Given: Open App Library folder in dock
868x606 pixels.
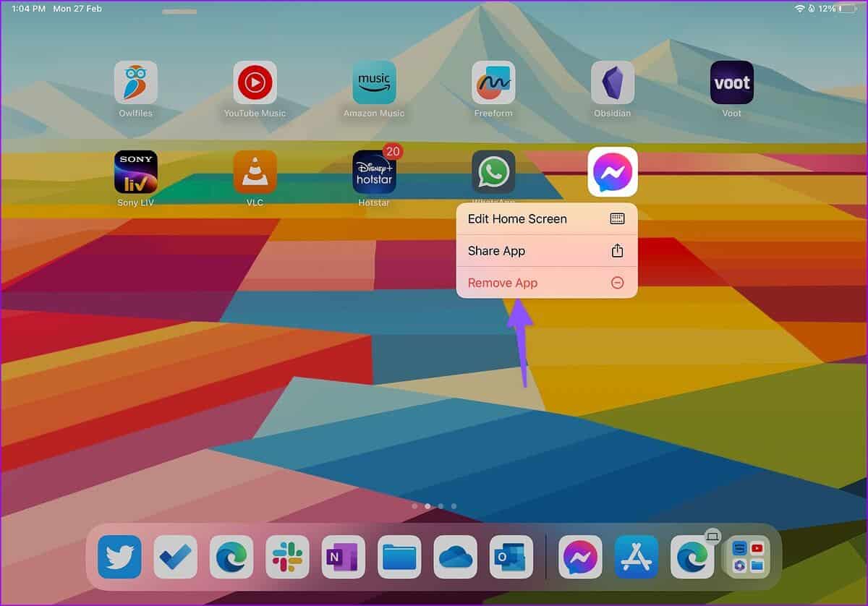Looking at the screenshot, I should [748, 557].
